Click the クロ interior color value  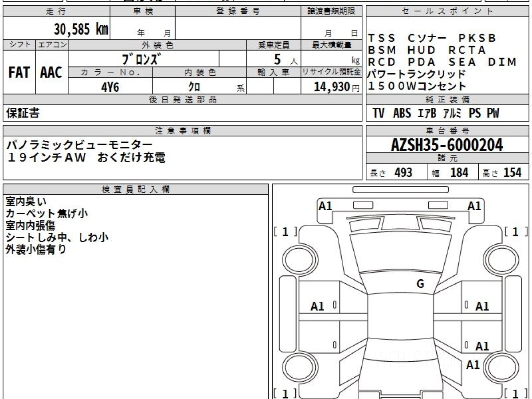(194, 87)
